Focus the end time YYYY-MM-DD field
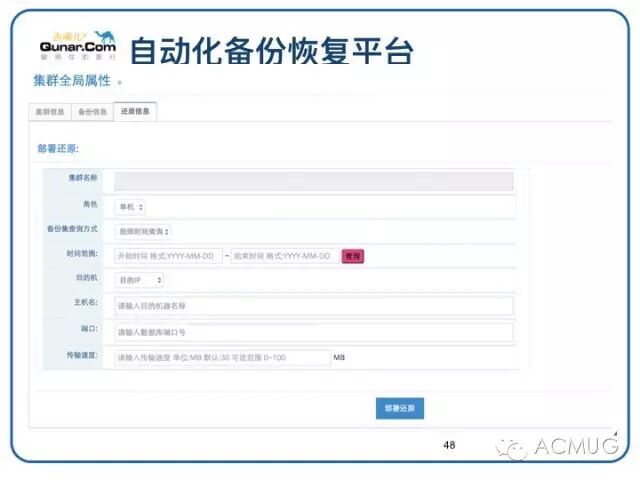The width and height of the screenshot is (640, 480). tap(284, 256)
